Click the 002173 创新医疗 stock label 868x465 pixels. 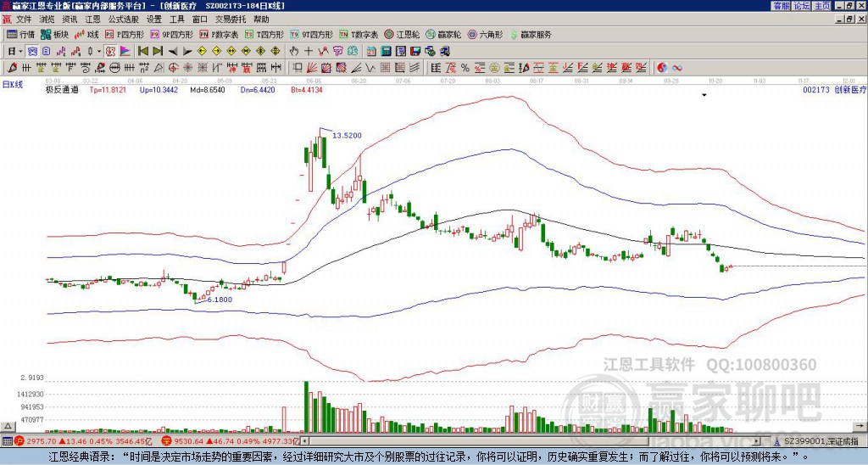click(x=834, y=89)
